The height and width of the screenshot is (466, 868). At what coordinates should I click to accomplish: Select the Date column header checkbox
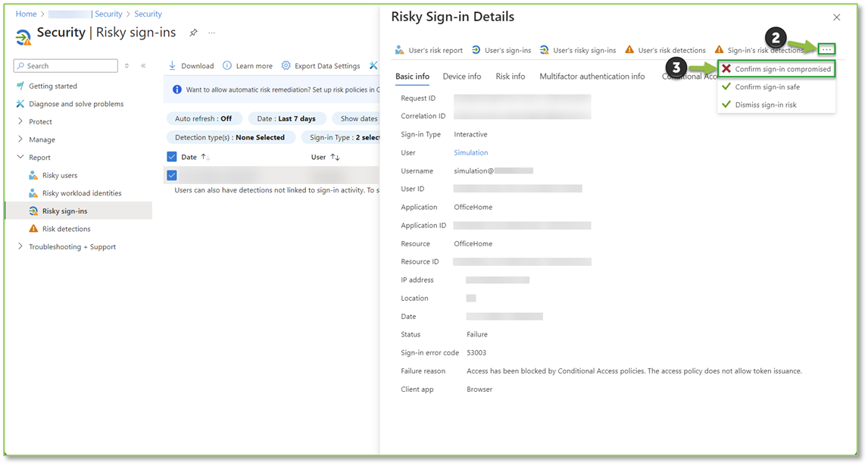click(x=171, y=157)
